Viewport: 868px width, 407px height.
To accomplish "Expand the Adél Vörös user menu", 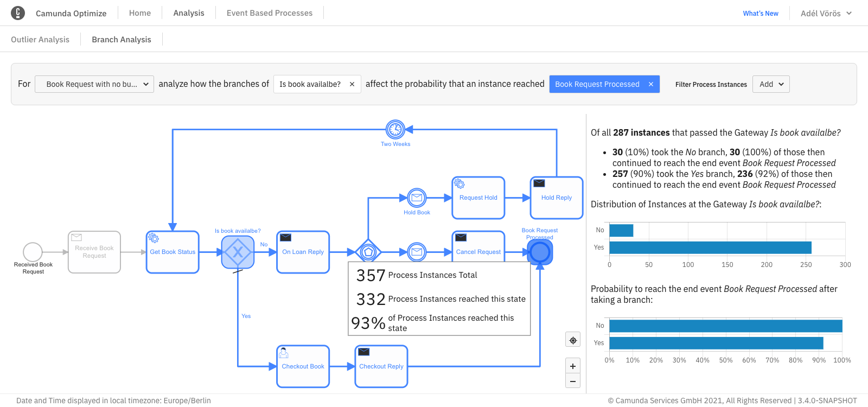I will click(x=826, y=14).
